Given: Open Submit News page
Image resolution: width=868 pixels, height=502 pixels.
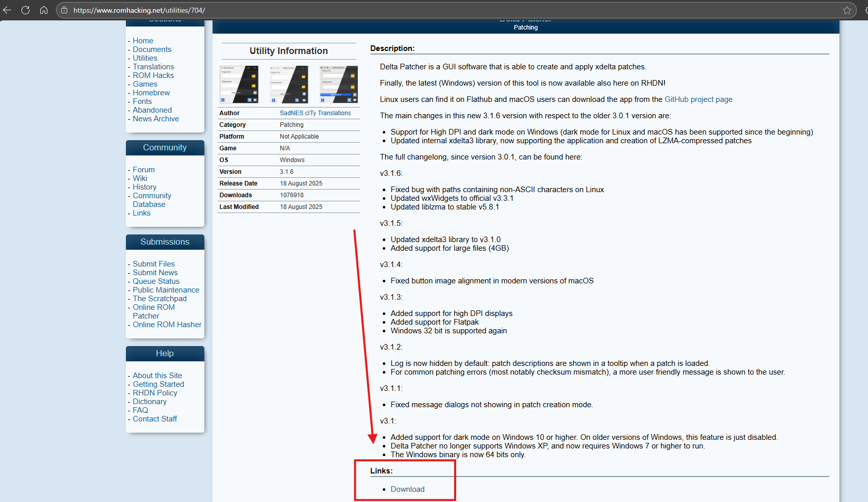Looking at the screenshot, I should 155,273.
